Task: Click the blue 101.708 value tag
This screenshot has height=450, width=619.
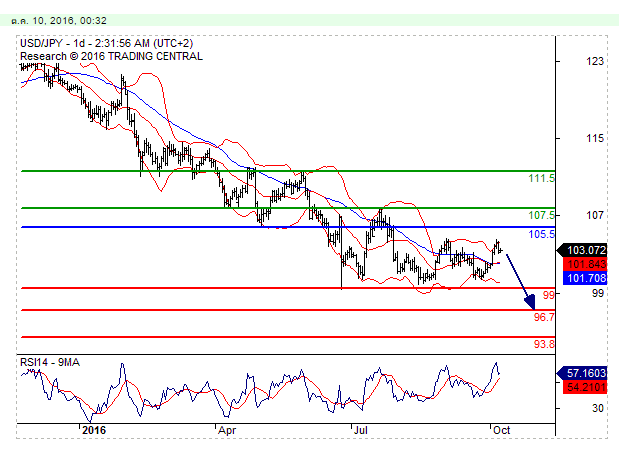Action: [585, 278]
